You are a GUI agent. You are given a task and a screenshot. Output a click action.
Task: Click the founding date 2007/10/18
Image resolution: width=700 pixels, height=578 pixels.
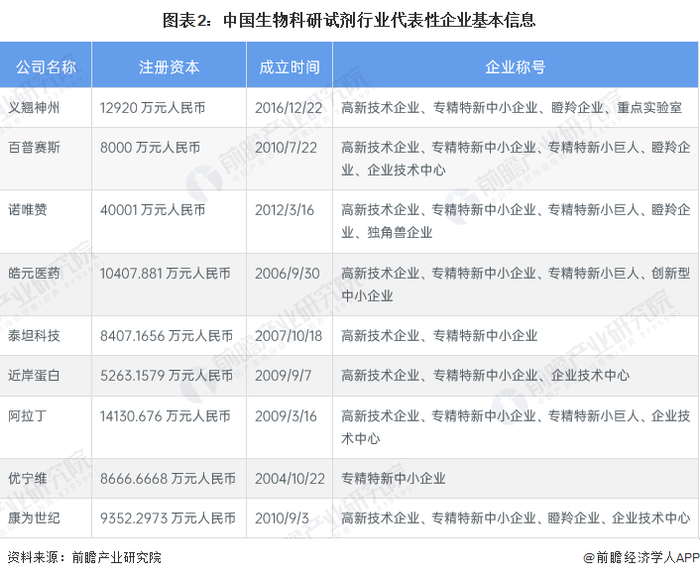click(289, 336)
